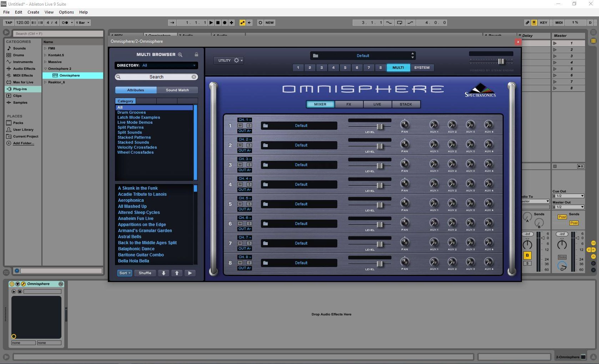This screenshot has height=364, width=599.
Task: Click the NEW button in transport
Action: [x=270, y=22]
